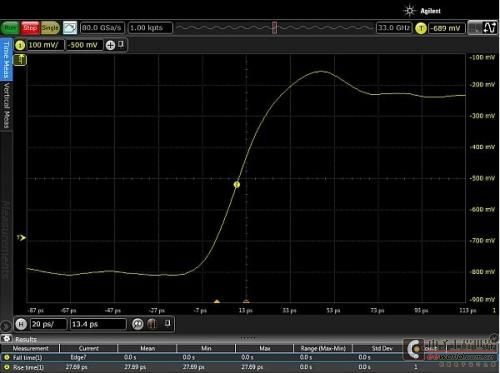This screenshot has height=373, width=500.
Task: Trigger a Single acquisition
Action: point(50,28)
